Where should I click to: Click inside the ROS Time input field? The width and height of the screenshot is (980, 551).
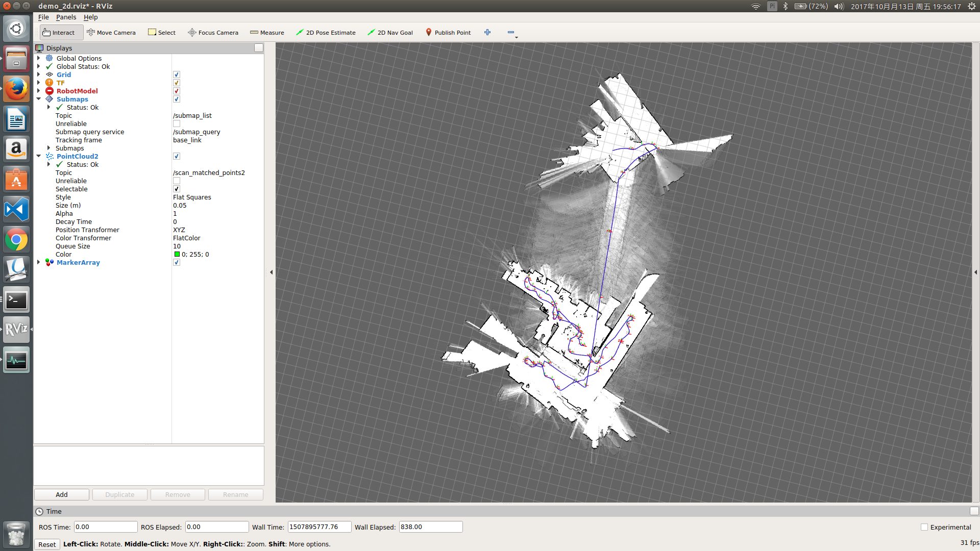pyautogui.click(x=105, y=527)
